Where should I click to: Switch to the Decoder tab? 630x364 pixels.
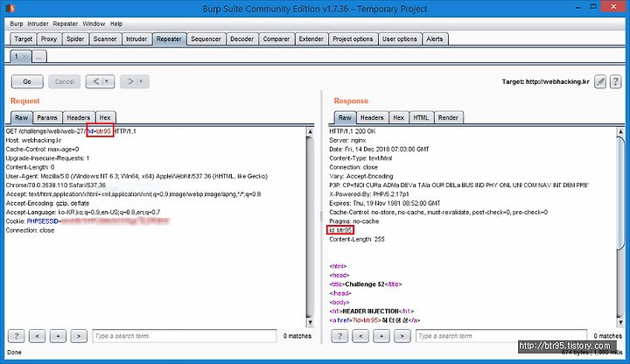[x=241, y=39]
